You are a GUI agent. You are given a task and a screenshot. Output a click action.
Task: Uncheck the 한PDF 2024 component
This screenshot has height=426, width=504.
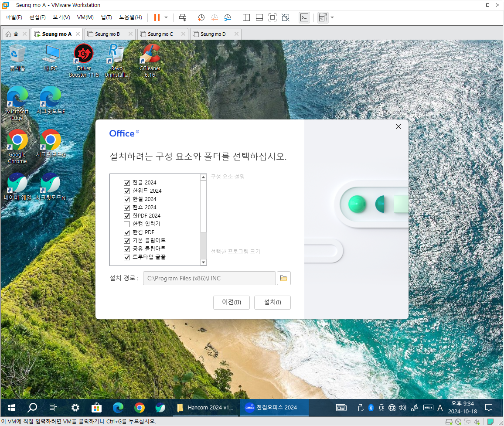[x=127, y=216]
